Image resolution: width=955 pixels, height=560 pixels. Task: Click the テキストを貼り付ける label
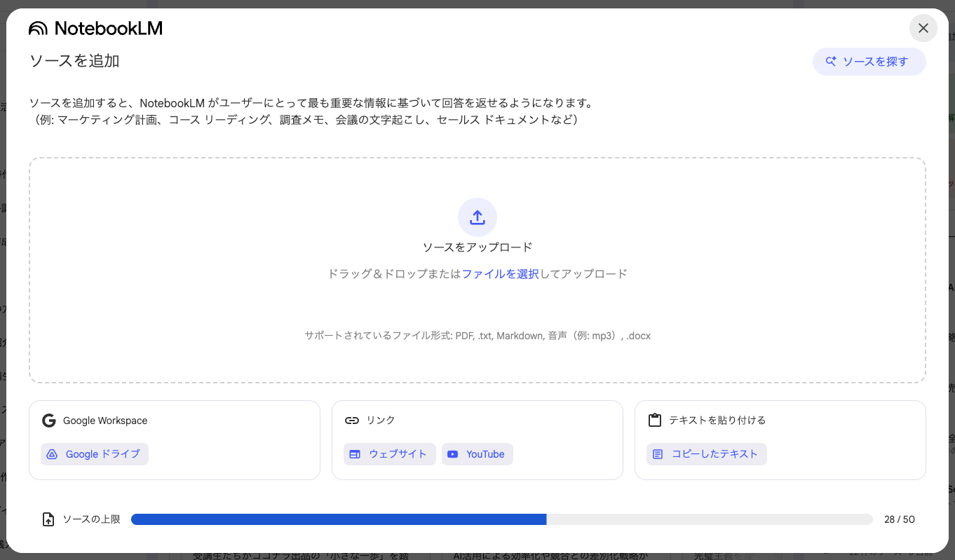pyautogui.click(x=717, y=421)
